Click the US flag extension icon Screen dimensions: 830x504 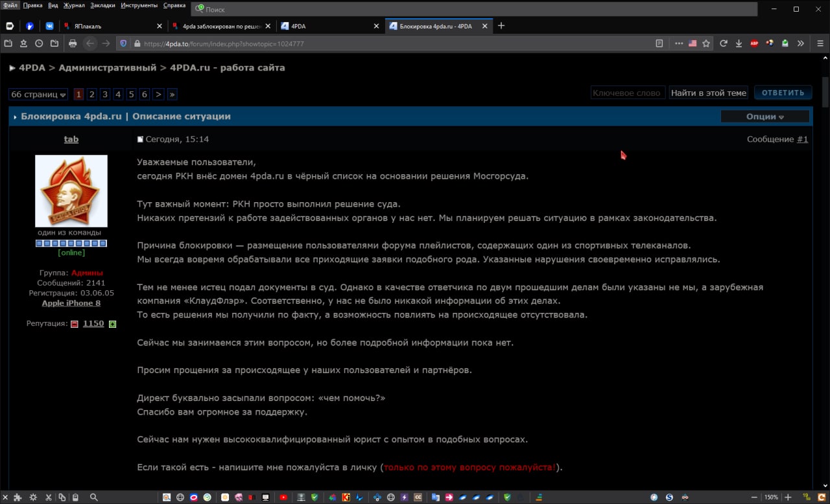pos(693,43)
